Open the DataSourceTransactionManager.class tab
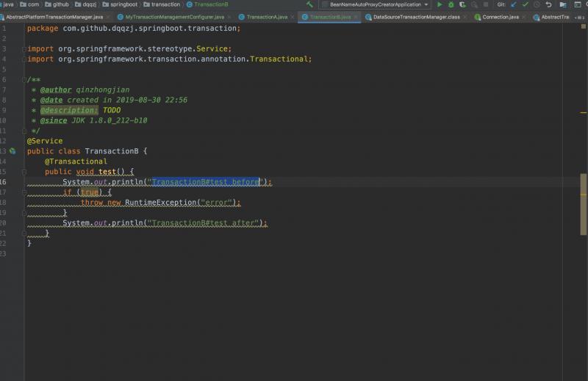The height and width of the screenshot is (381, 588). click(416, 16)
